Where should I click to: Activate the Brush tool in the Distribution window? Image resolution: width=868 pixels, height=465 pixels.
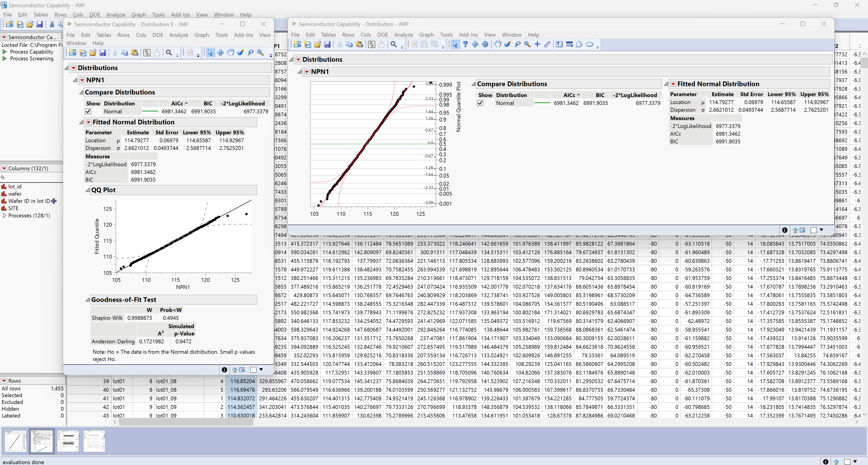(507, 44)
